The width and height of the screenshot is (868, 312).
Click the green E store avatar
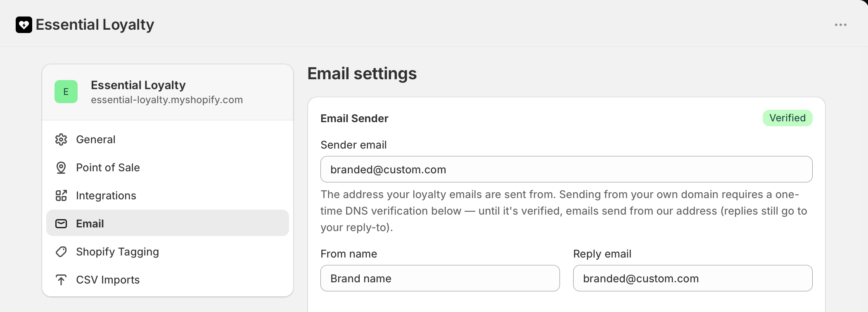tap(66, 92)
